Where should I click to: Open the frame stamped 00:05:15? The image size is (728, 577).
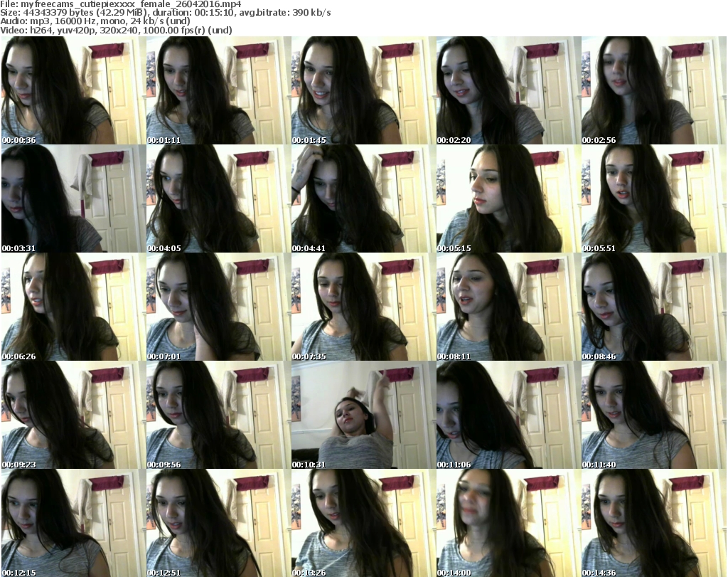point(508,198)
